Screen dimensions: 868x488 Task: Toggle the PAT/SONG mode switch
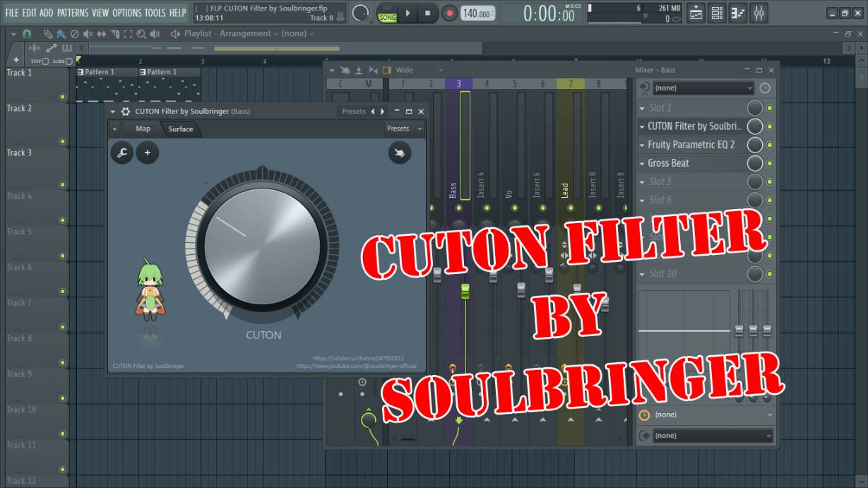[387, 13]
